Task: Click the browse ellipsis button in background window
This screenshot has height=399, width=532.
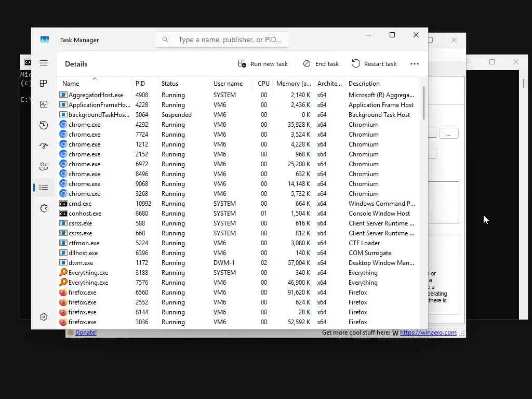Action: 448,134
